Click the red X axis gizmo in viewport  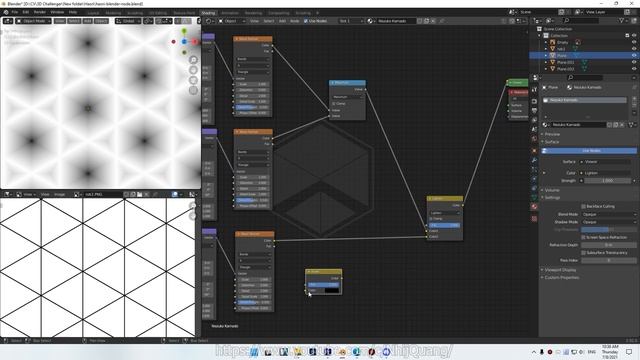195,42
